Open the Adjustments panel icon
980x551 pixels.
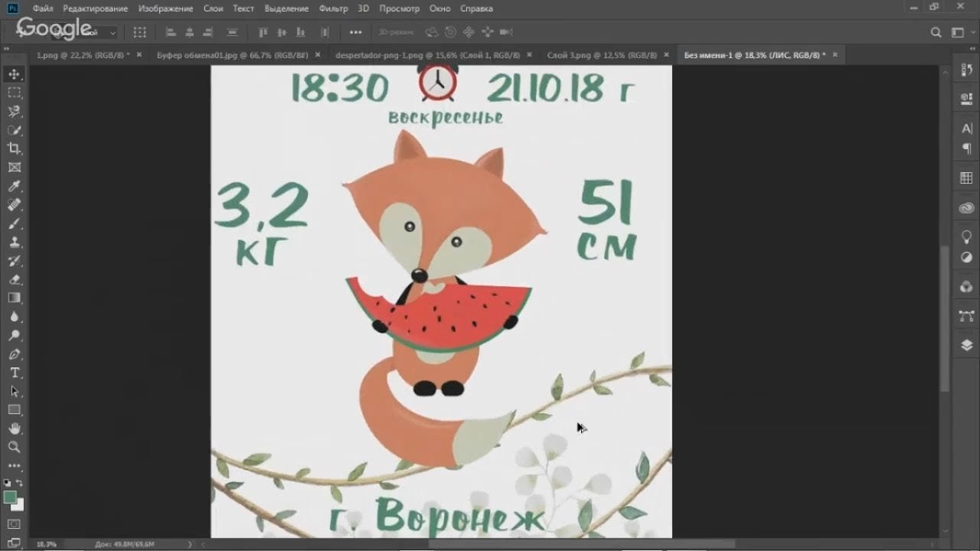pos(966,257)
